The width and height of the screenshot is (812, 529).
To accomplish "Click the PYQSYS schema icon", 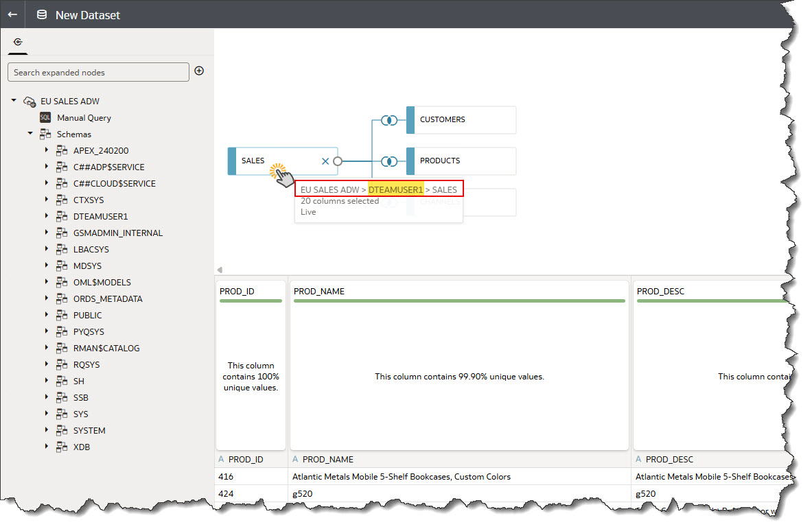I will (x=62, y=332).
